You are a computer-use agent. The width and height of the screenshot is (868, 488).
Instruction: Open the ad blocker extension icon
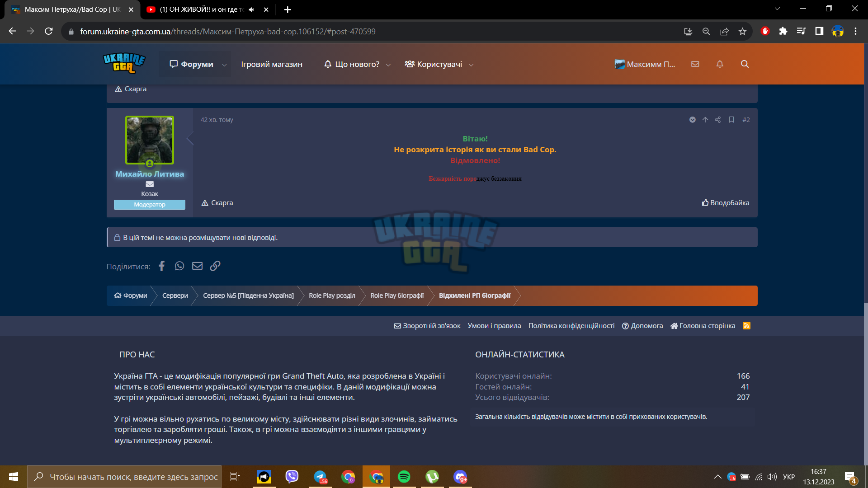pos(765,31)
